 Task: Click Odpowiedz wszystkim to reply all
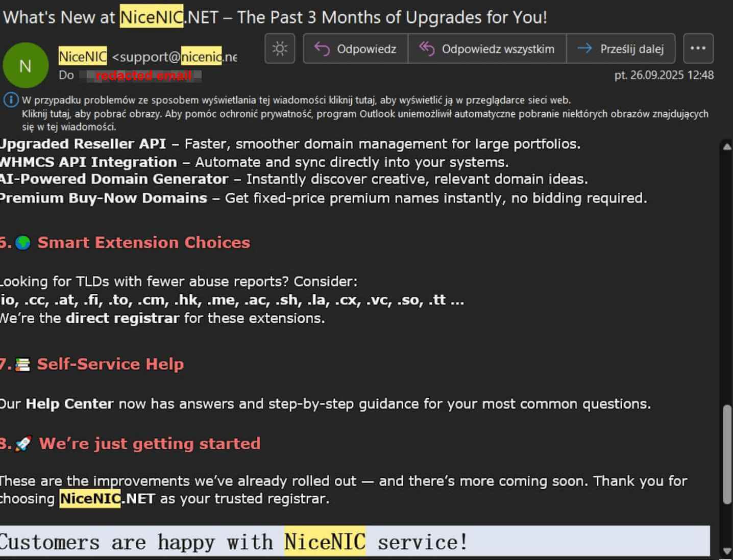(x=487, y=49)
